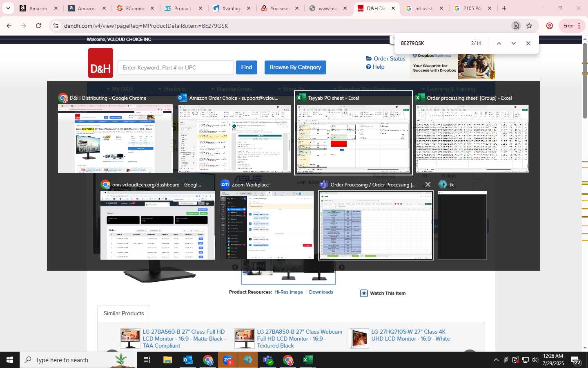
Task: Open Zoom from the taskbar
Action: pos(228,360)
